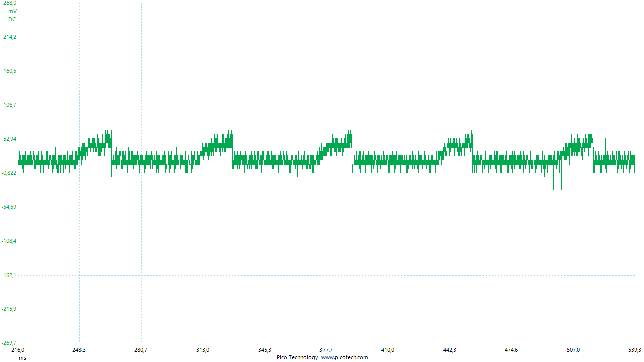Click the DC coupling label
Image resolution: width=644 pixels, height=362 pixels.
click(12, 19)
